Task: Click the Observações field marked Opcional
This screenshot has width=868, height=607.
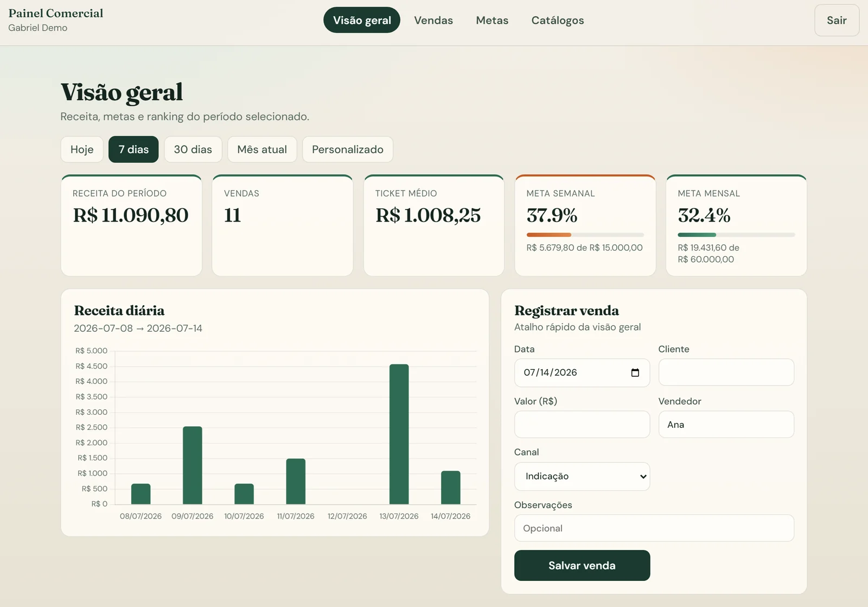Action: coord(654,528)
